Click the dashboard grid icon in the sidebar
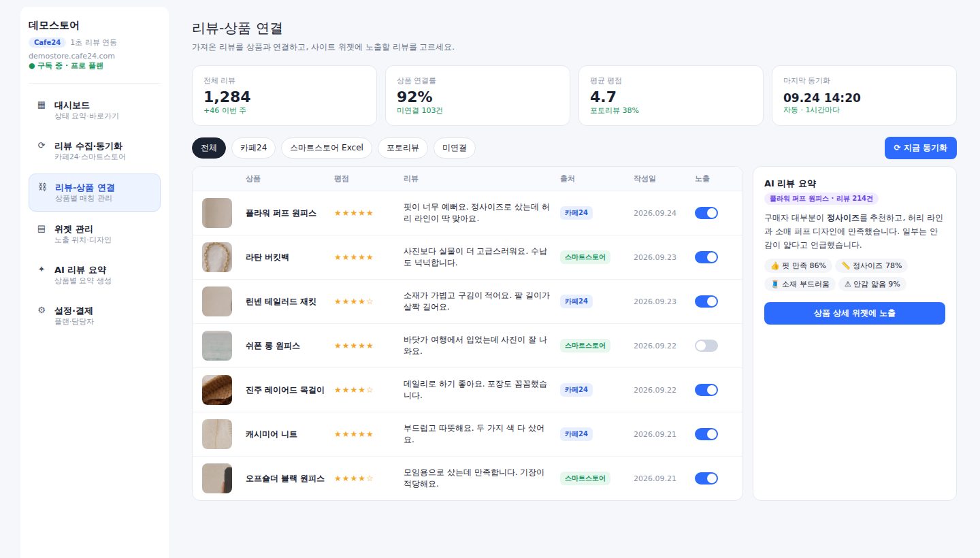 [42, 105]
